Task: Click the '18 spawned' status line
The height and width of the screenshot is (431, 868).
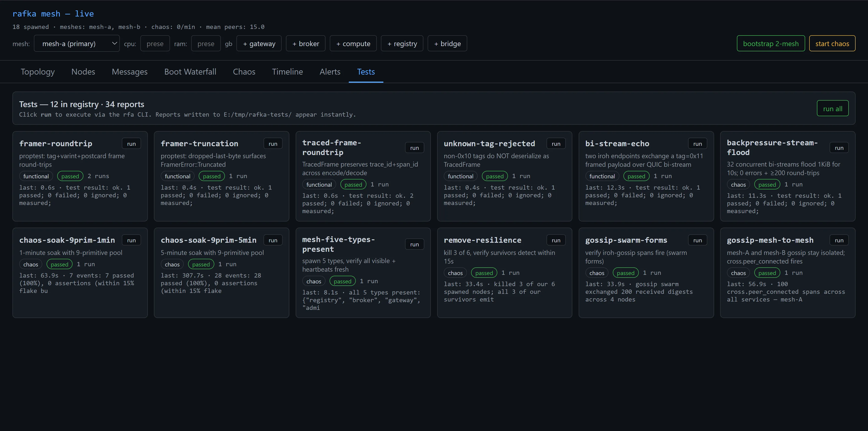Action: click(x=139, y=27)
